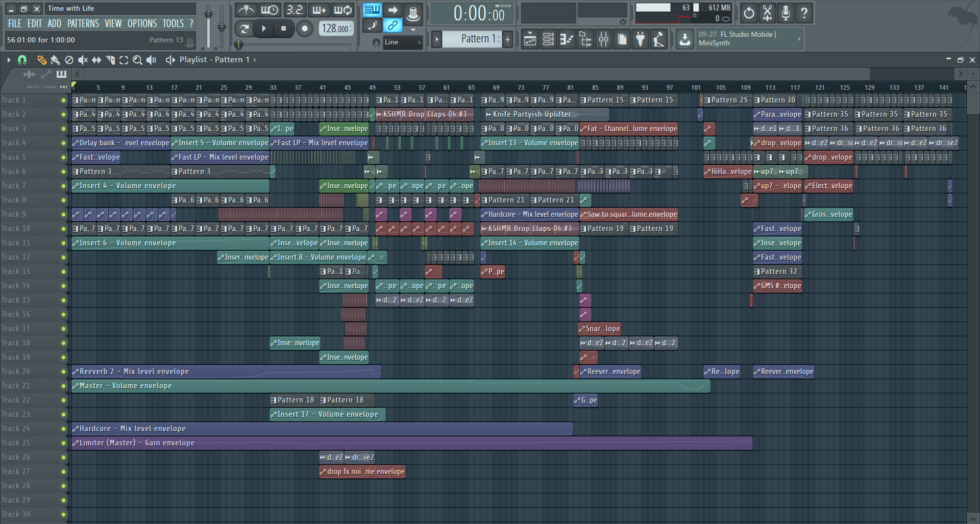Toggle the link icon next to step edit
This screenshot has width=980, height=524.
click(393, 25)
